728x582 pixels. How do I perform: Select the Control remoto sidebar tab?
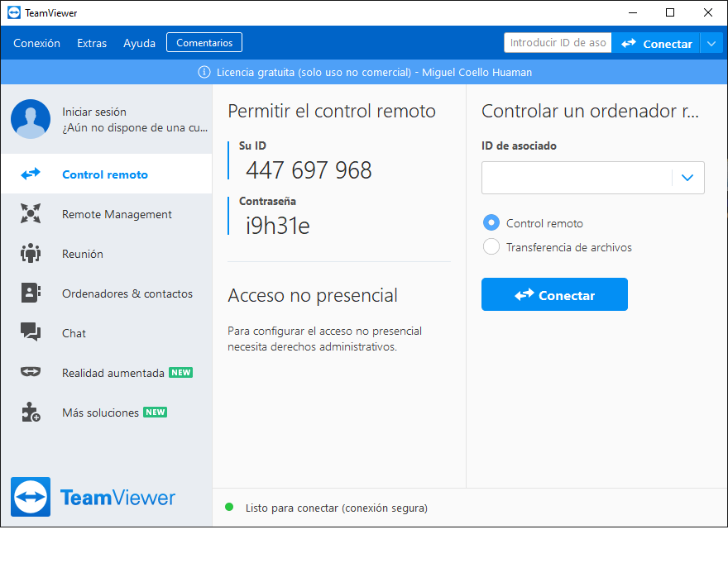[107, 174]
